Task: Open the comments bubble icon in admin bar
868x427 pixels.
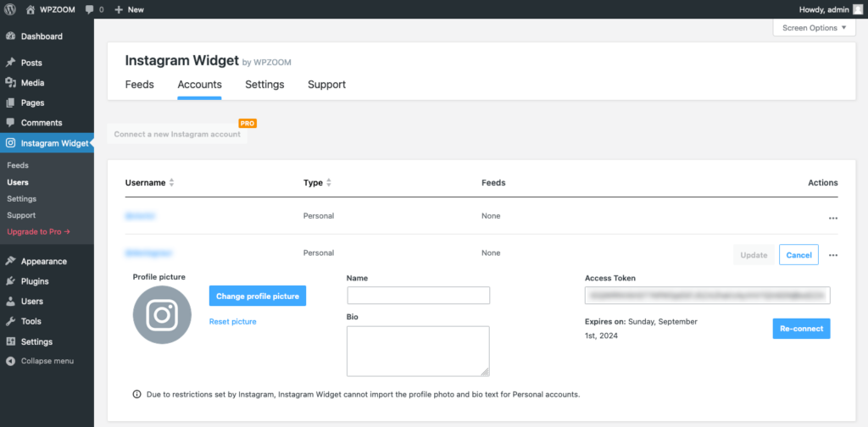Action: pos(90,9)
